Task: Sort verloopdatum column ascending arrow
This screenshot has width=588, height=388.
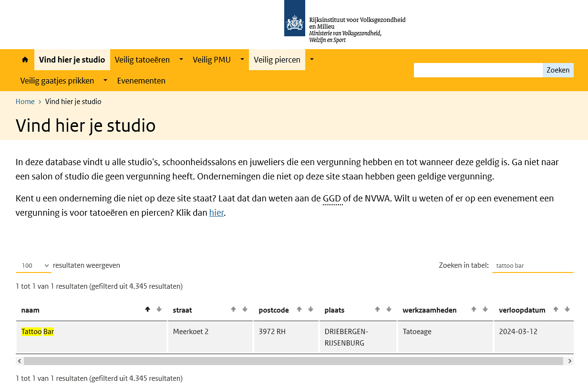Action: (x=556, y=309)
